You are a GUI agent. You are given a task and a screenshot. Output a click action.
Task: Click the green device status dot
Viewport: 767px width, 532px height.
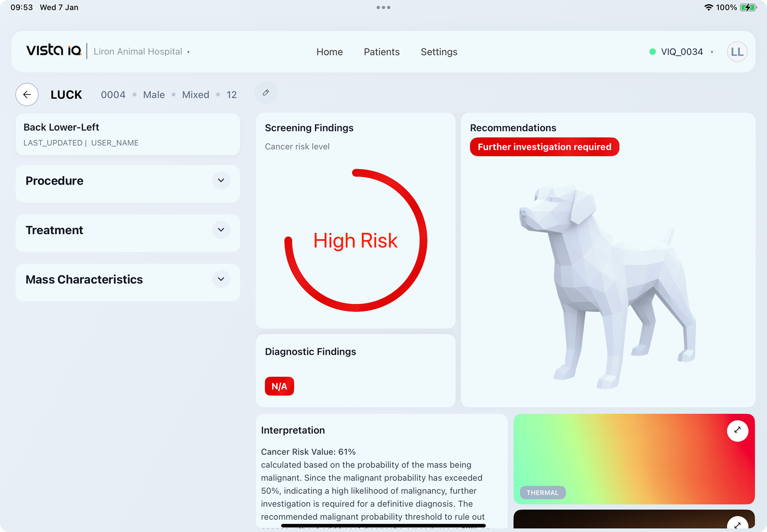[653, 52]
